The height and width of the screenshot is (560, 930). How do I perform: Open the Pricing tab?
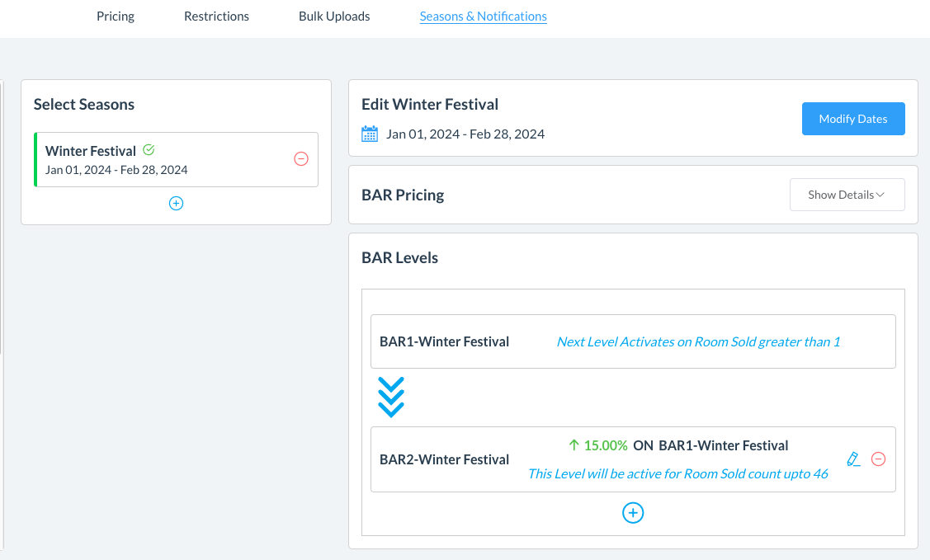coord(115,16)
